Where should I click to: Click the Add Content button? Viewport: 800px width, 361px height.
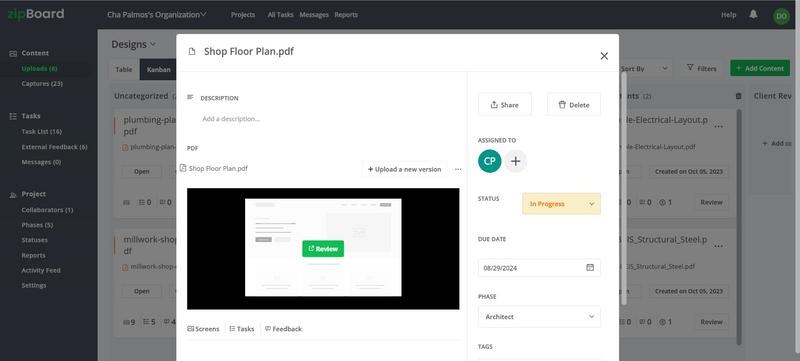760,68
